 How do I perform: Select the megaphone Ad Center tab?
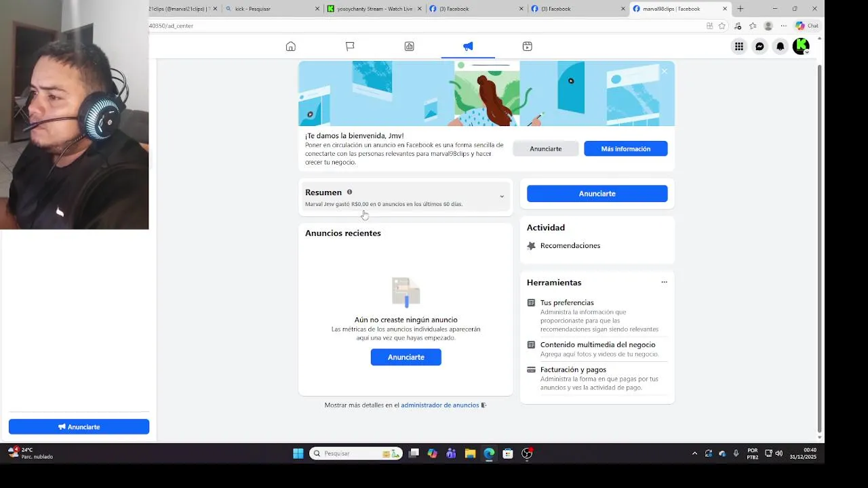click(468, 46)
